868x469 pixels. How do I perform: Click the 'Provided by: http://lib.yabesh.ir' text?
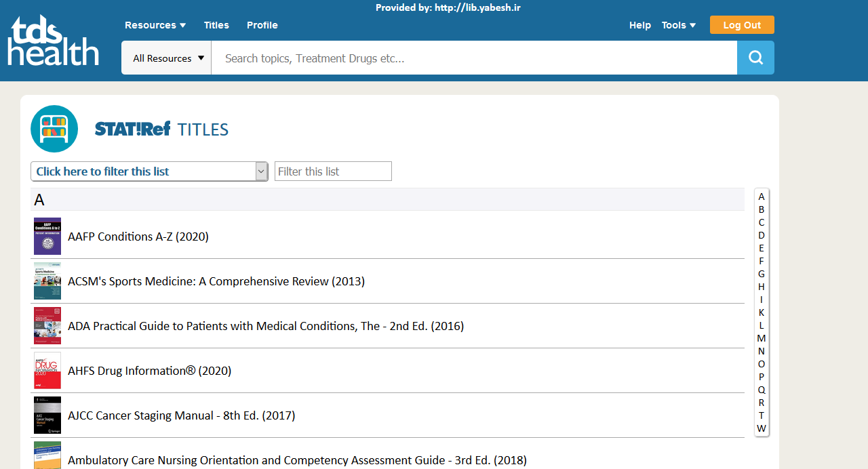[x=448, y=7]
